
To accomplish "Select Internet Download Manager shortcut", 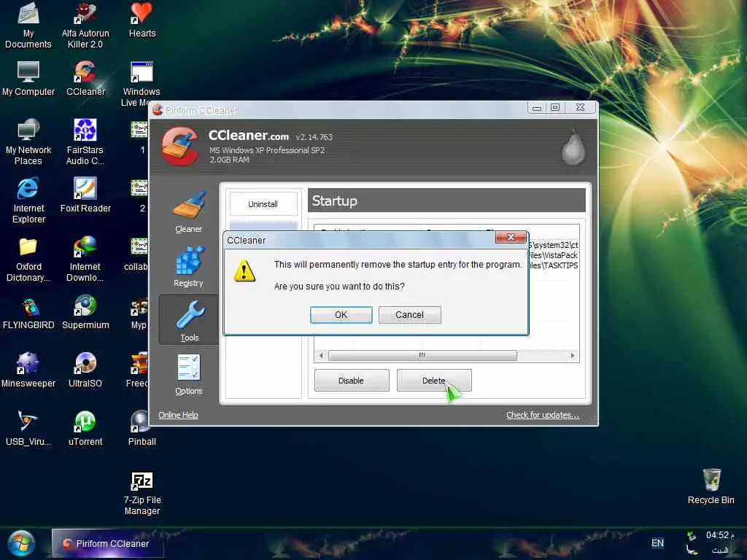I will (x=85, y=260).
